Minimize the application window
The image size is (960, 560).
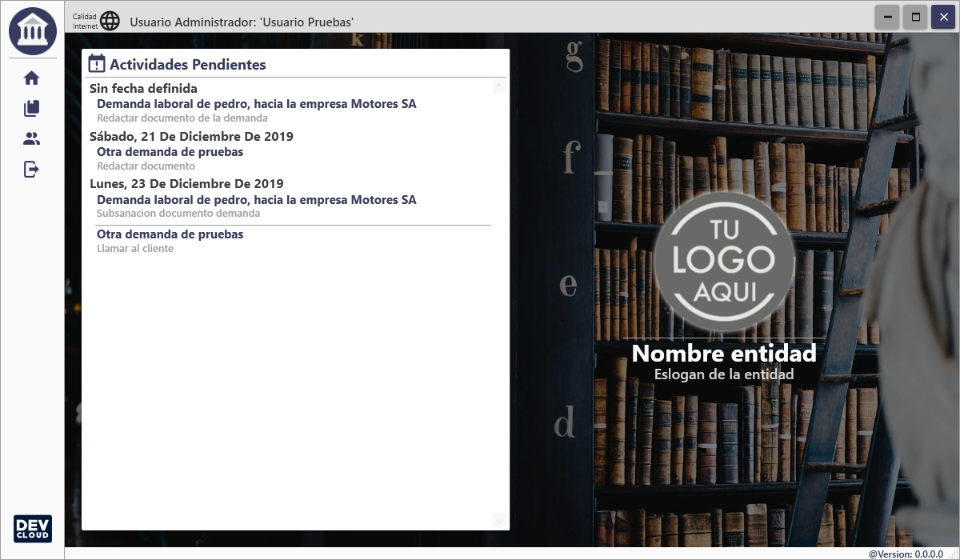click(887, 17)
